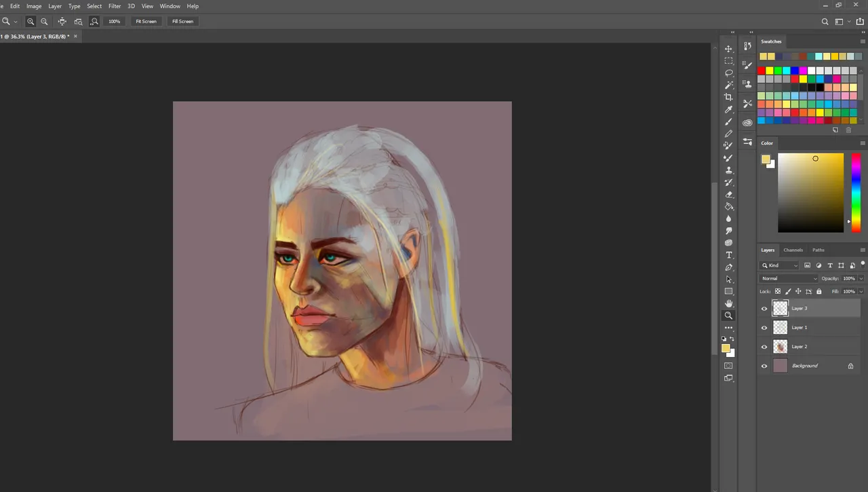Open the blend mode Normal dropdown
Viewport: 868px width, 492px height.
[789, 278]
